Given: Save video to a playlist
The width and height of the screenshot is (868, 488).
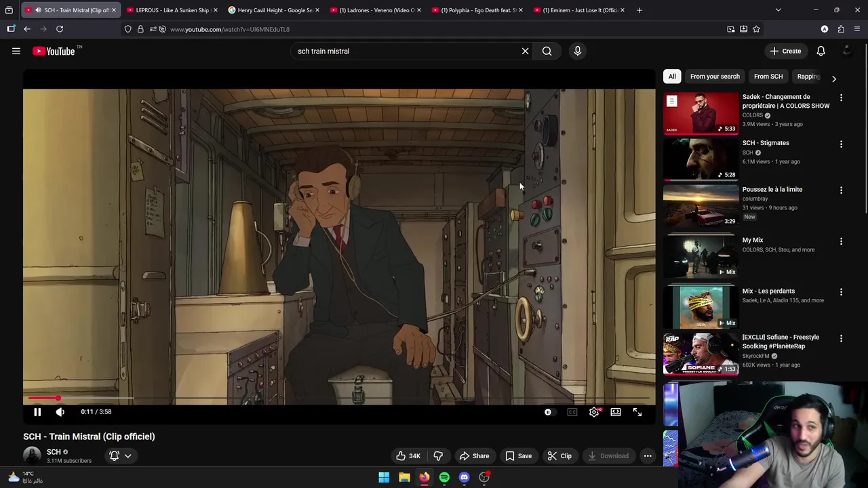Looking at the screenshot, I should pos(518,455).
